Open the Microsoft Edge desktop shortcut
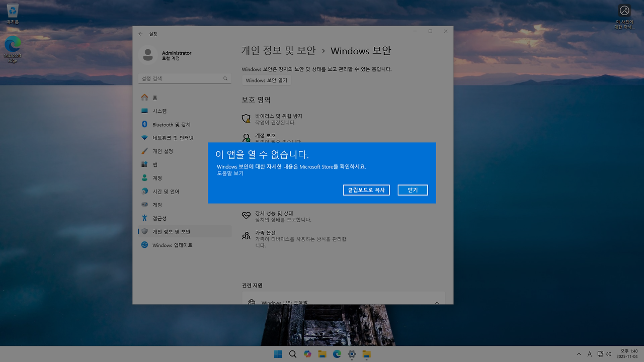Viewport: 644px width, 362px height. pos(13,49)
